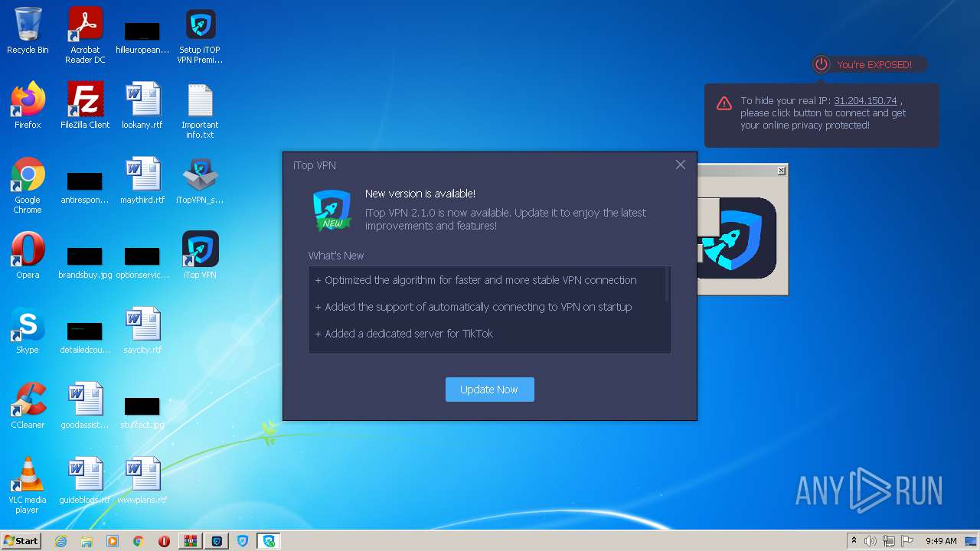
Task: Select the brandsbuy.jpg image file
Action: [85, 262]
